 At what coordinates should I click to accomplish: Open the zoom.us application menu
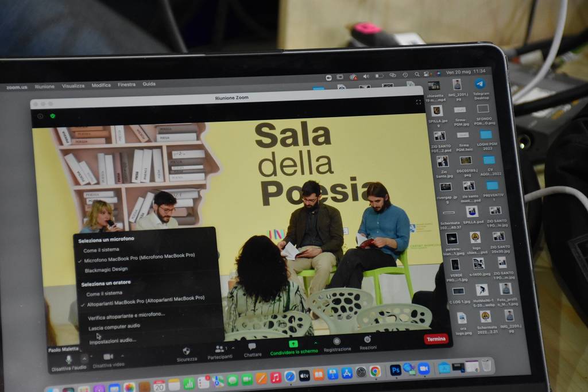click(x=17, y=87)
